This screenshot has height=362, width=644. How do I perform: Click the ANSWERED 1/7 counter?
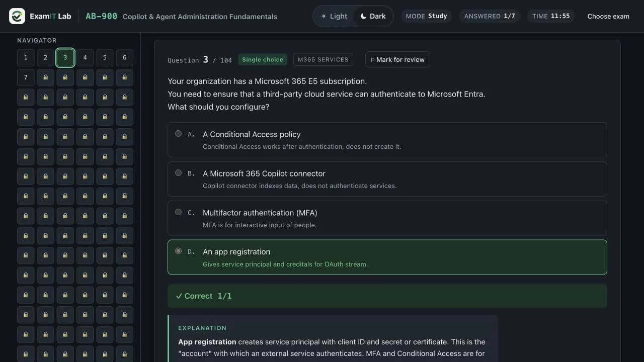click(x=490, y=16)
